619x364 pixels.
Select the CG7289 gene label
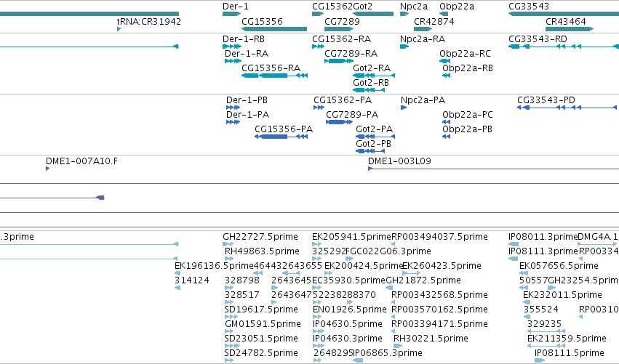click(x=342, y=21)
